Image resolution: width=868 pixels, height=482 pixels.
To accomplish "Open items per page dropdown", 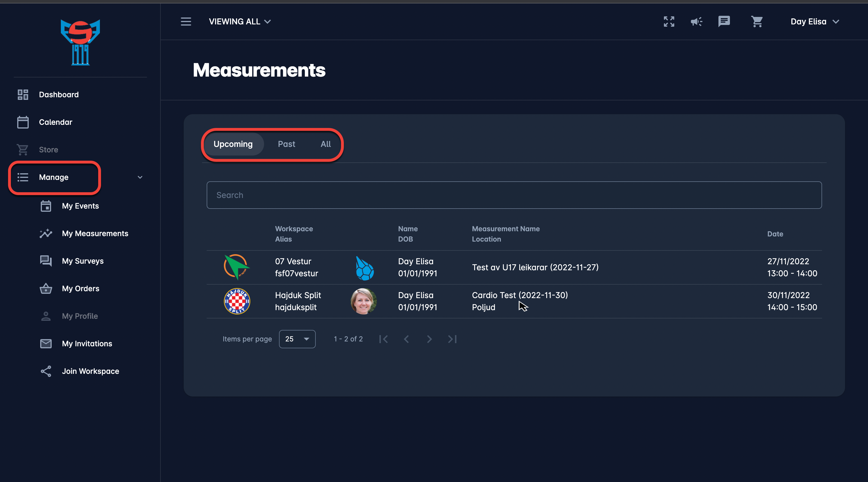I will [x=297, y=339].
